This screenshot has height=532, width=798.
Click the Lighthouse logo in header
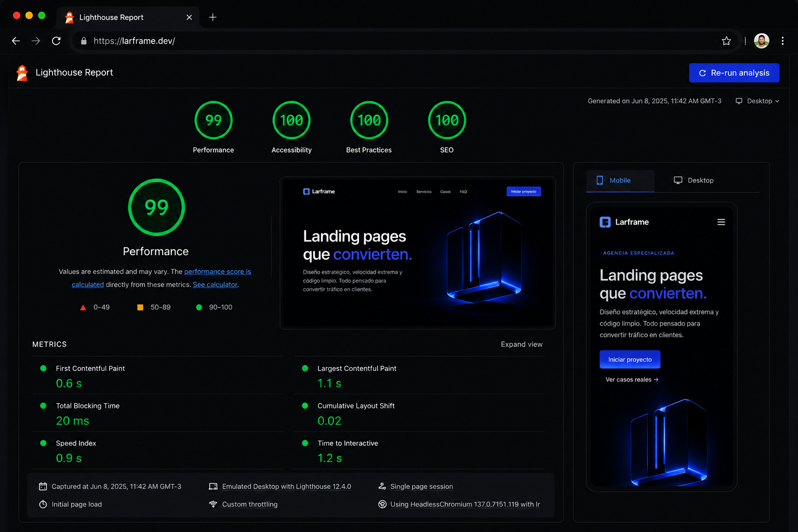click(x=22, y=73)
